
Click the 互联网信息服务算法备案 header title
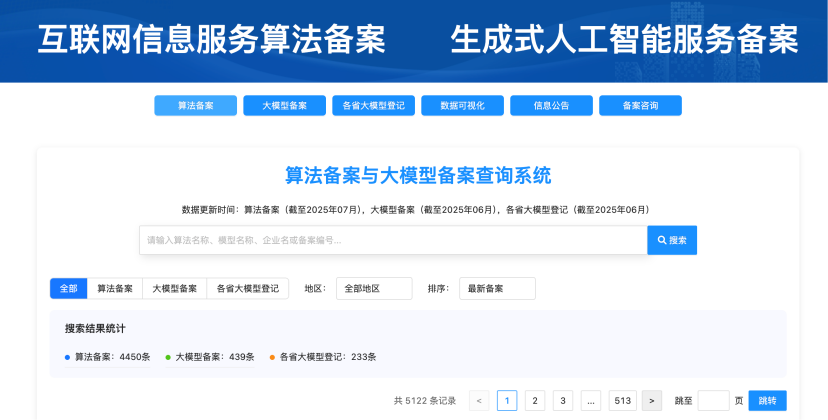(212, 40)
